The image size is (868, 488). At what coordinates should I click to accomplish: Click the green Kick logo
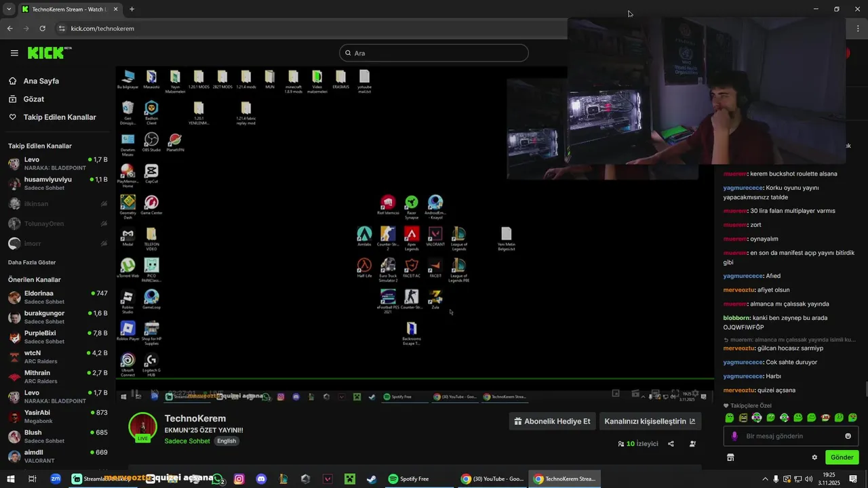pyautogui.click(x=50, y=53)
